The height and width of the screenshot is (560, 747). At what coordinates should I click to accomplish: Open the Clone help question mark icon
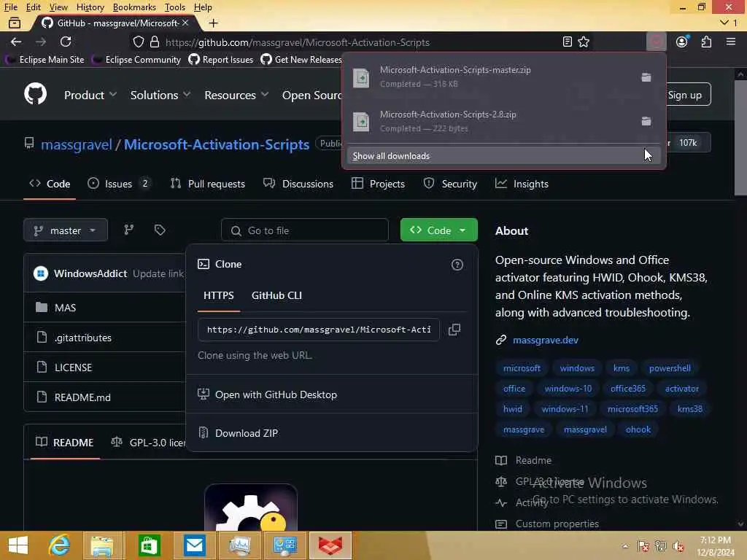[x=457, y=265]
